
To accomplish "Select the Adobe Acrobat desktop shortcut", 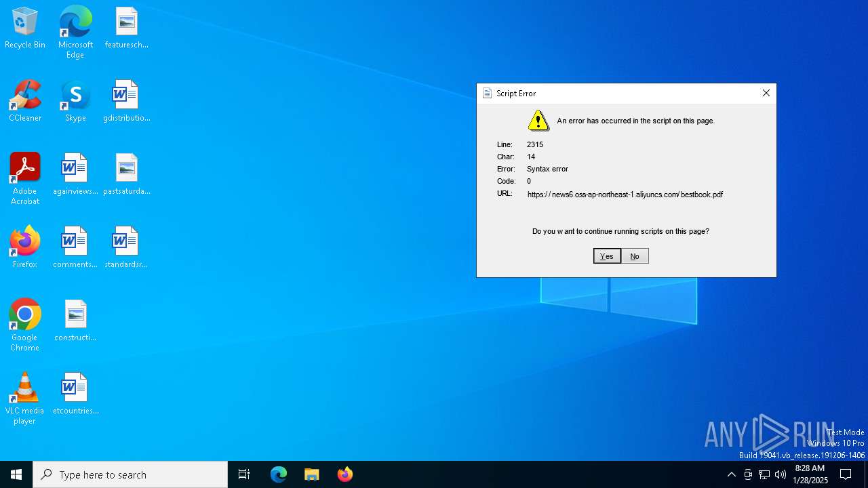I will point(25,179).
